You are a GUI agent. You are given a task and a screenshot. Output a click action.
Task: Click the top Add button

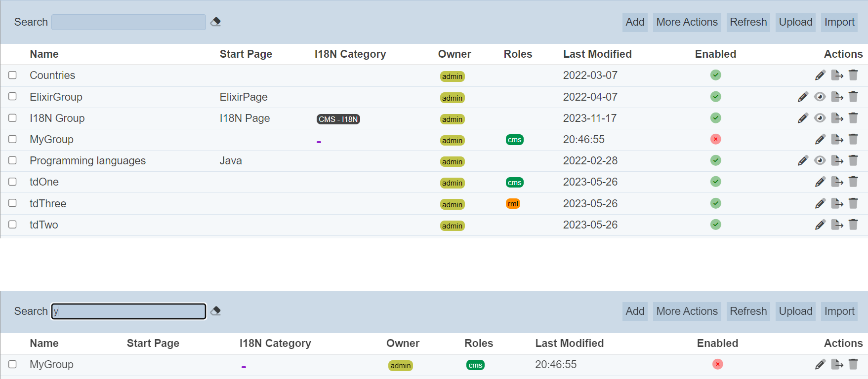(x=635, y=22)
